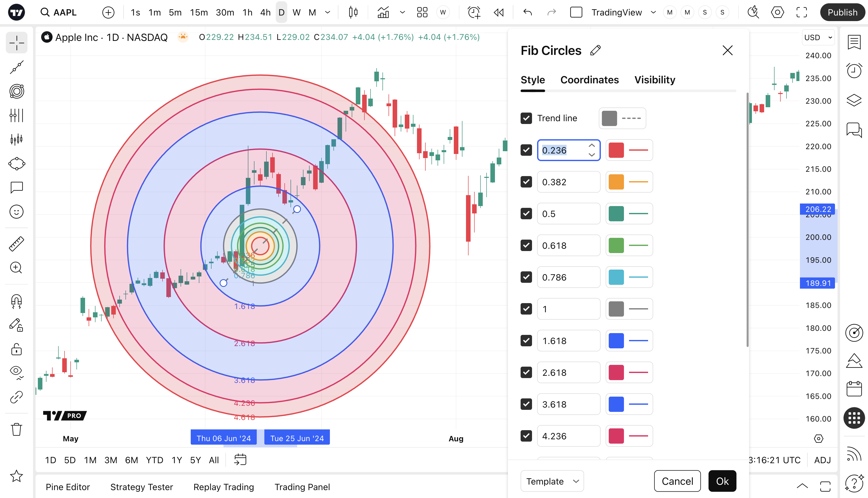Open the object tree layers panel
This screenshot has width=868, height=498.
click(854, 100)
